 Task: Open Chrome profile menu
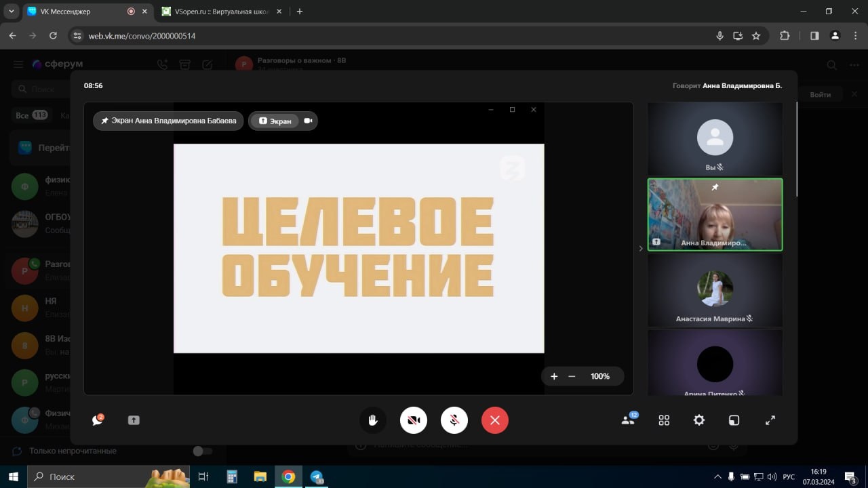click(835, 36)
